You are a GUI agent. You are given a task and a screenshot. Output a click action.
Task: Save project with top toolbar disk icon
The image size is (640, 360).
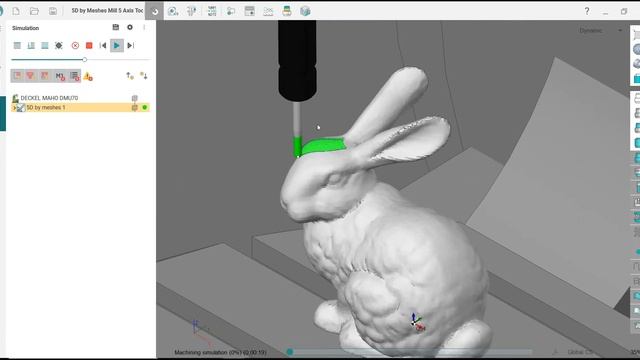point(53,11)
